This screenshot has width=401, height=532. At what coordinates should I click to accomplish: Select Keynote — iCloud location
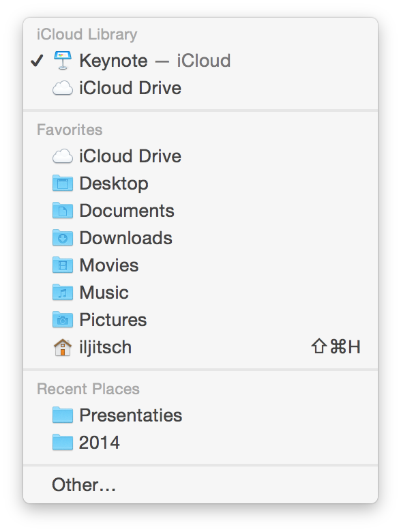click(x=200, y=61)
